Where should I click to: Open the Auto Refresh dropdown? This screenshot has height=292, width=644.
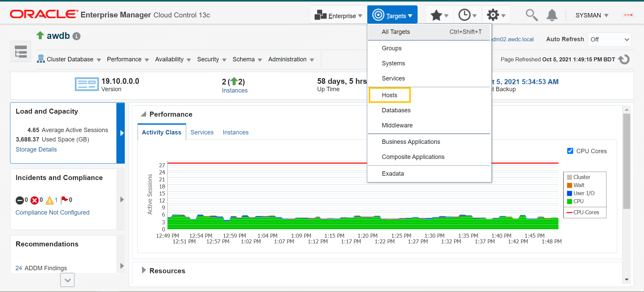point(609,40)
